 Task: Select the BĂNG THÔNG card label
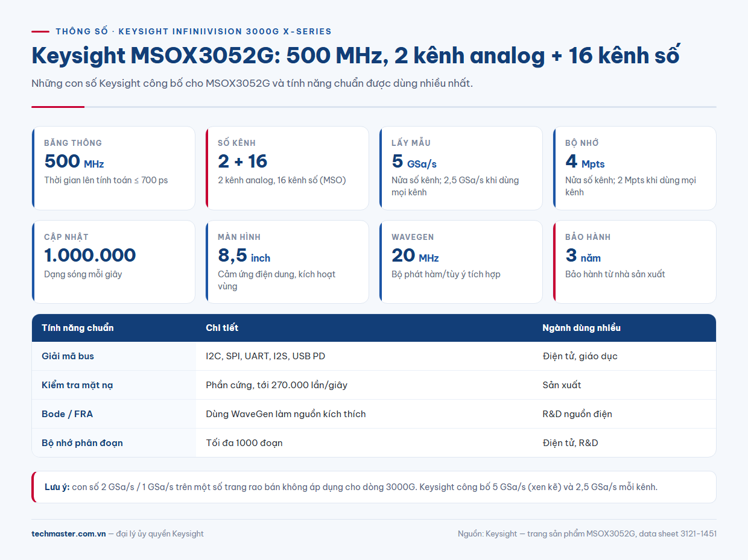click(x=73, y=143)
